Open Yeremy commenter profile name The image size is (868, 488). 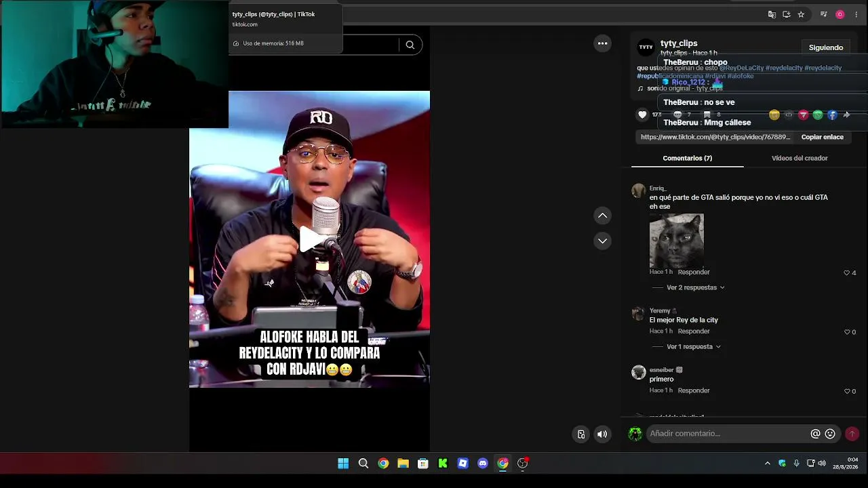(x=660, y=310)
